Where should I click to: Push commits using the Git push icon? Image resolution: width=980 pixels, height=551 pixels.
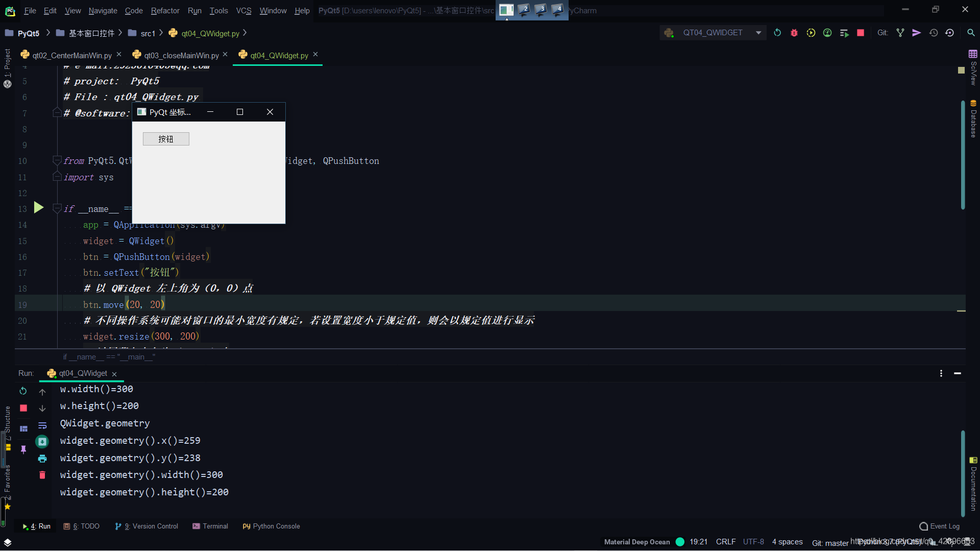[x=916, y=32]
